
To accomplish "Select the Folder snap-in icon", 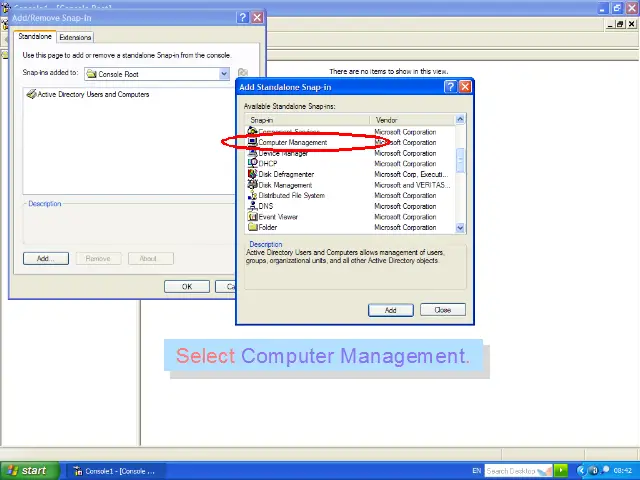I will (x=252, y=227).
